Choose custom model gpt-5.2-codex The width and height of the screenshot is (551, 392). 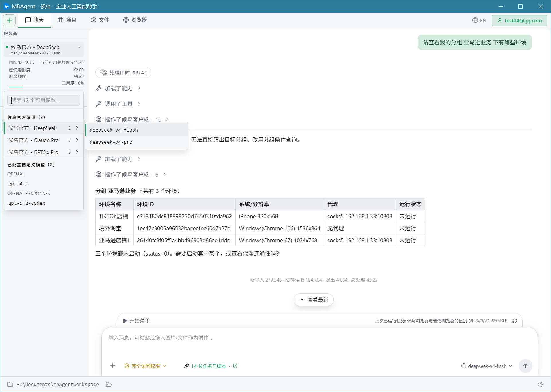pyautogui.click(x=44, y=203)
